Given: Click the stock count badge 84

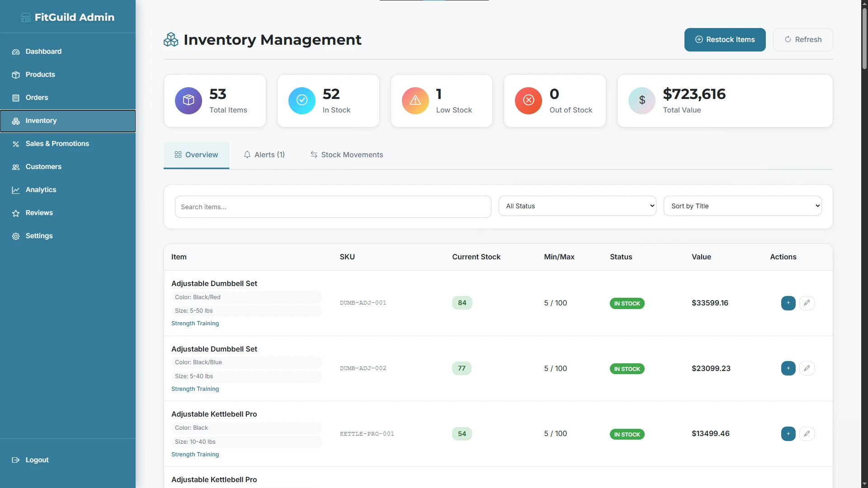Looking at the screenshot, I should 462,303.
